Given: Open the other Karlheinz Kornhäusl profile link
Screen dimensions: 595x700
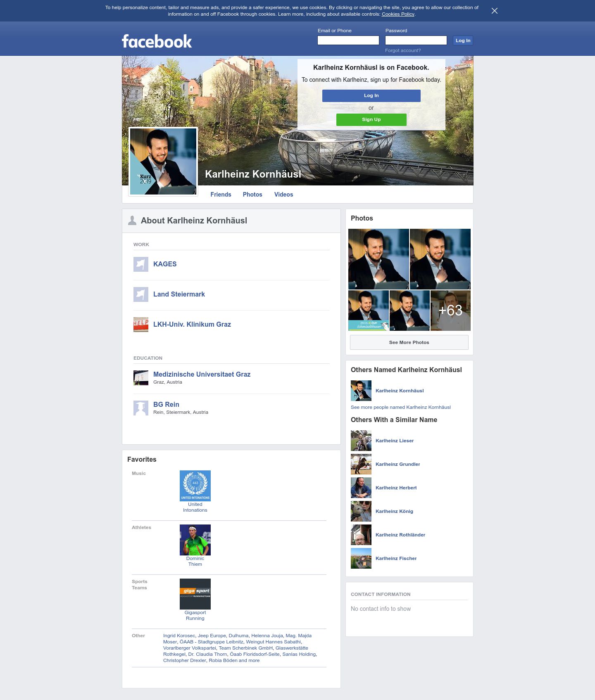Looking at the screenshot, I should tap(400, 391).
